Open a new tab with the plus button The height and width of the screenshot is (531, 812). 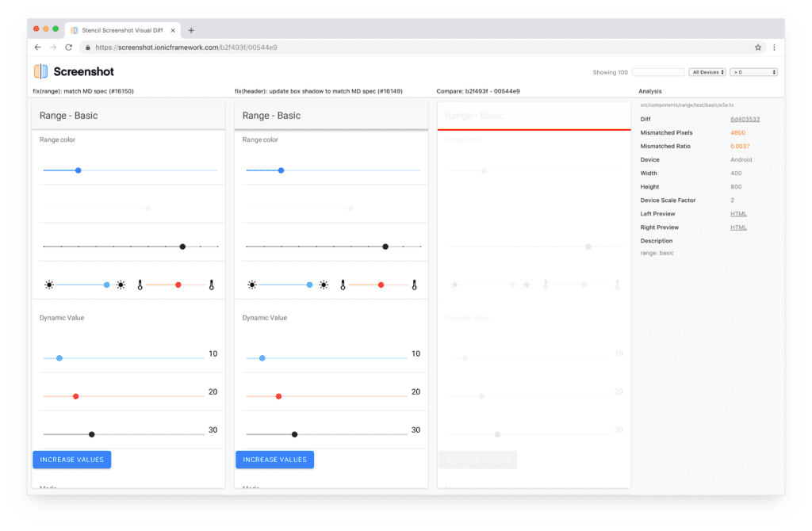(x=191, y=30)
